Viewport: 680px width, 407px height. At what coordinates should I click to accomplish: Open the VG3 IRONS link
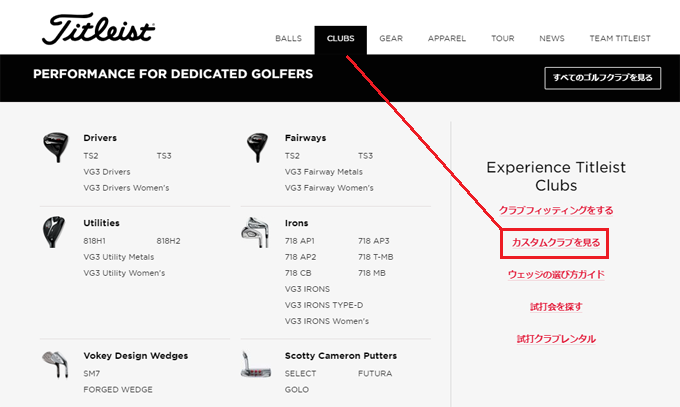pyautogui.click(x=307, y=289)
